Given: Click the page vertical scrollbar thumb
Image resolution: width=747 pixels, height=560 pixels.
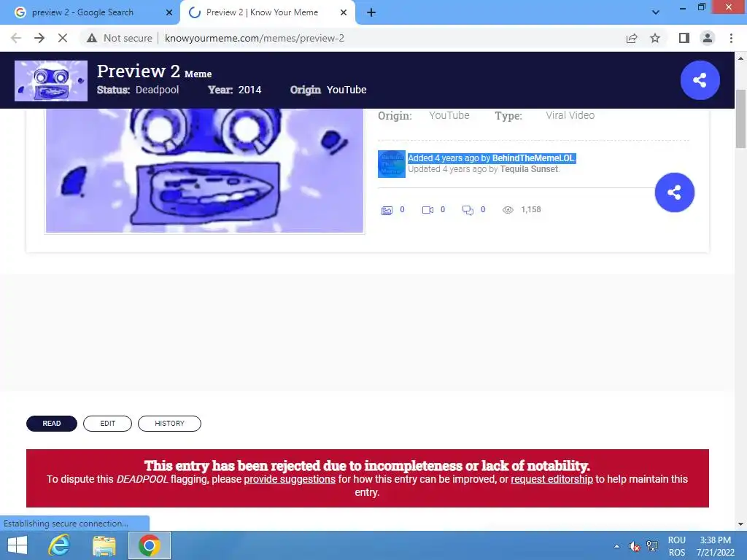Looking at the screenshot, I should tap(740, 119).
